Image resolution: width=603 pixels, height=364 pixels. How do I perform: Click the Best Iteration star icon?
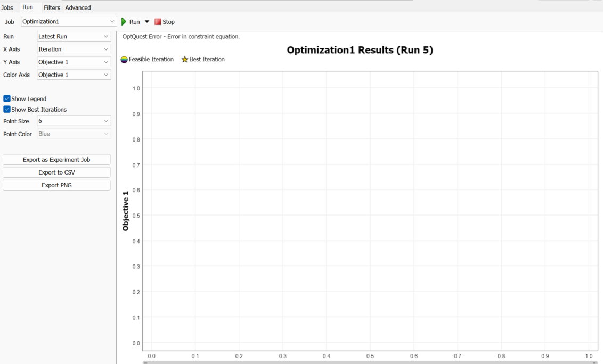point(185,60)
